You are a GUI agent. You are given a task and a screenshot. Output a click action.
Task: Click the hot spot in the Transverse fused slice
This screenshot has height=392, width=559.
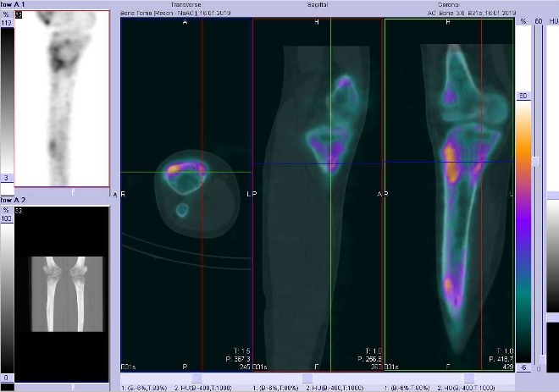174,168
